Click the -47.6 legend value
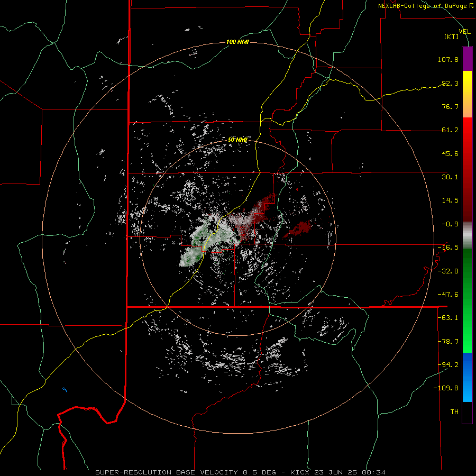This screenshot has width=476, height=476. click(448, 295)
